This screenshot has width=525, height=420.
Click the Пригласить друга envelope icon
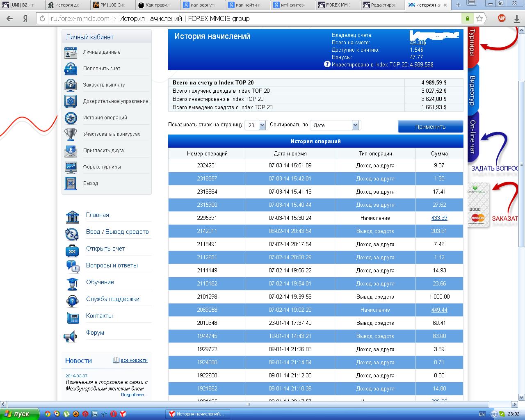click(71, 151)
